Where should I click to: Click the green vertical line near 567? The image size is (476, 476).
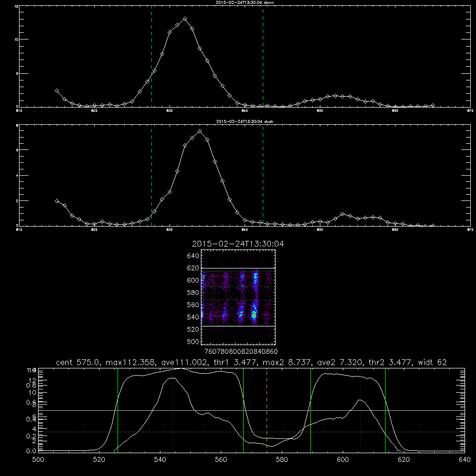pos(243,410)
